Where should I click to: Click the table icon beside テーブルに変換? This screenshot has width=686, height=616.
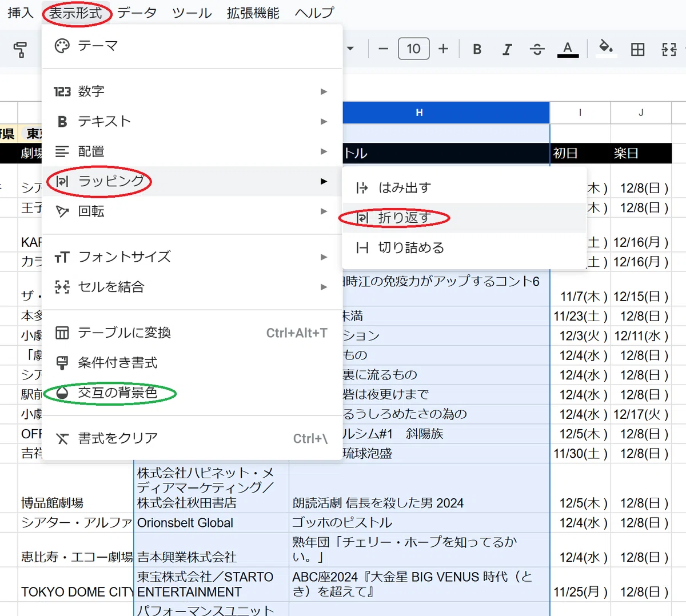pos(62,333)
